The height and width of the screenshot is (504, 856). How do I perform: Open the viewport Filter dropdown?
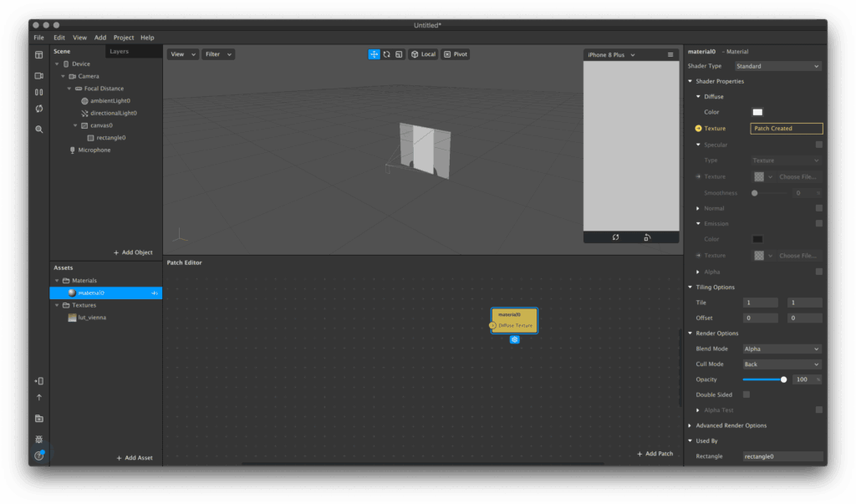click(218, 54)
